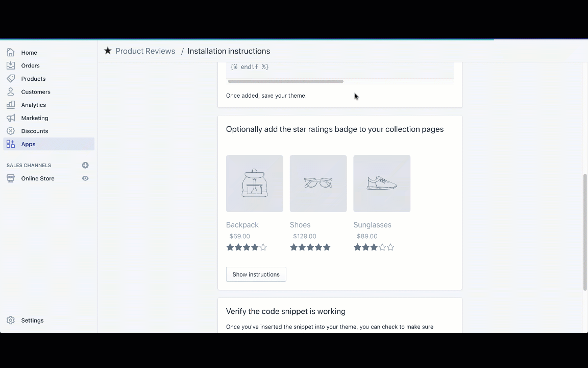Image resolution: width=588 pixels, height=368 pixels.
Task: Click the Online Store link
Action: pos(38,178)
